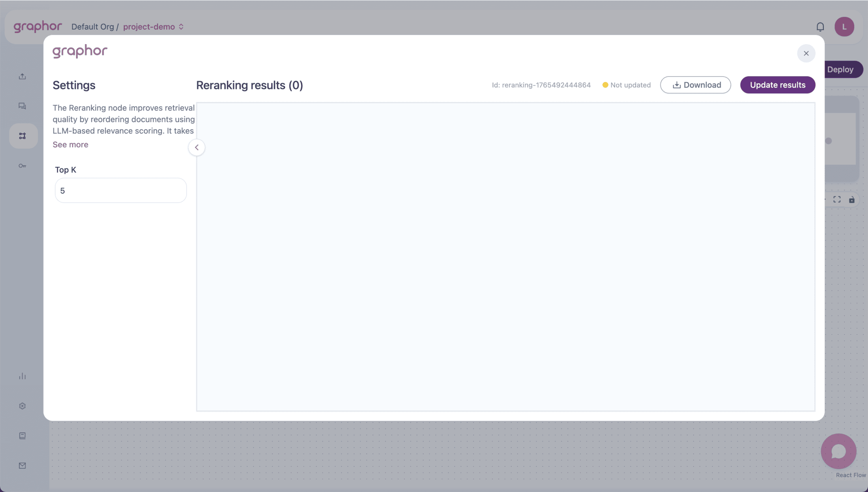Click the fit-view frame icon on the canvas
The width and height of the screenshot is (868, 492).
pyautogui.click(x=837, y=199)
